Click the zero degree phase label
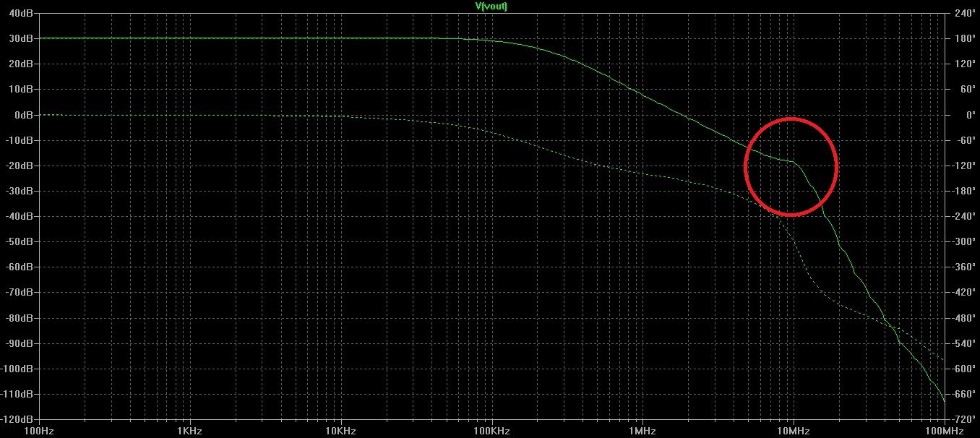 click(960, 114)
